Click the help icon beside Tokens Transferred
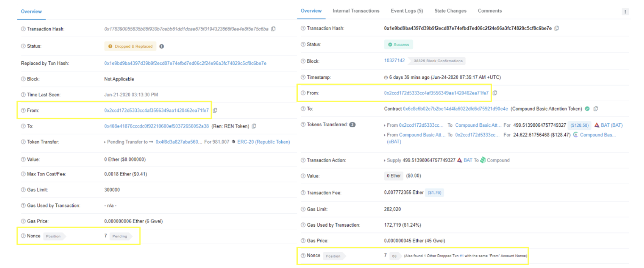The image size is (644, 268). (303, 125)
